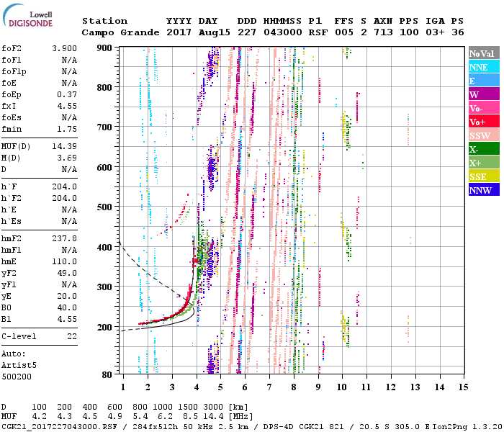The image size is (504, 432).
Task: Select the Vo+ red legend entry
Action: pyautogui.click(x=483, y=122)
